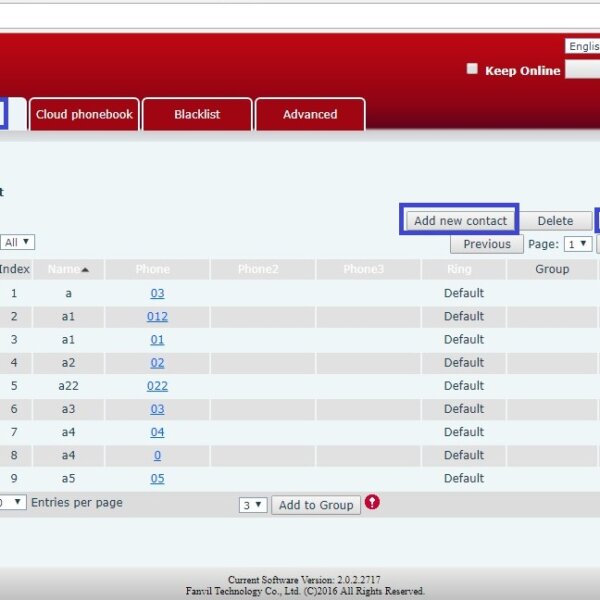
Task: Click the Phone column header
Action: 153,269
